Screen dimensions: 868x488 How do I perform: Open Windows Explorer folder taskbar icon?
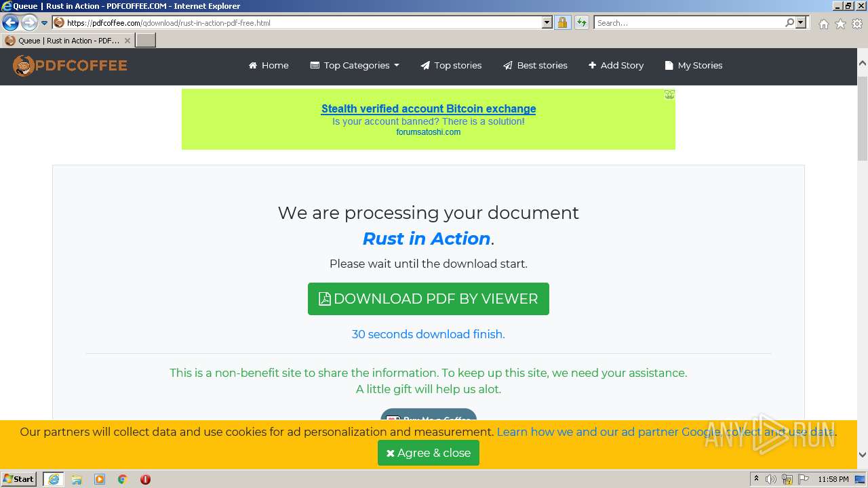pyautogui.click(x=77, y=479)
